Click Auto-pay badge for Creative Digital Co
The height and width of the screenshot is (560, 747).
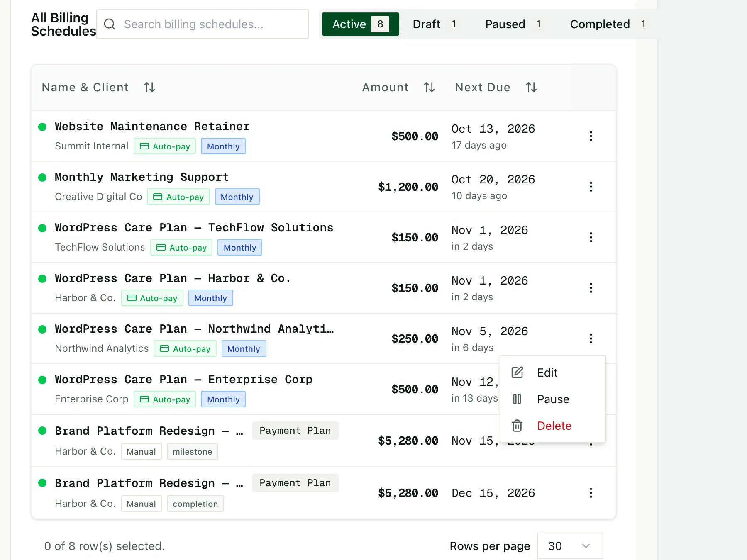click(178, 197)
